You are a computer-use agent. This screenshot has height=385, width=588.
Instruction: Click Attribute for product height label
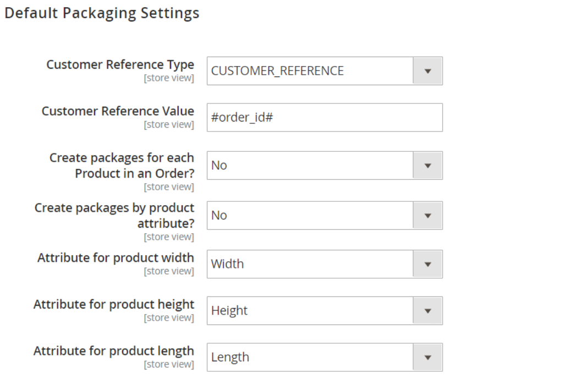click(114, 304)
